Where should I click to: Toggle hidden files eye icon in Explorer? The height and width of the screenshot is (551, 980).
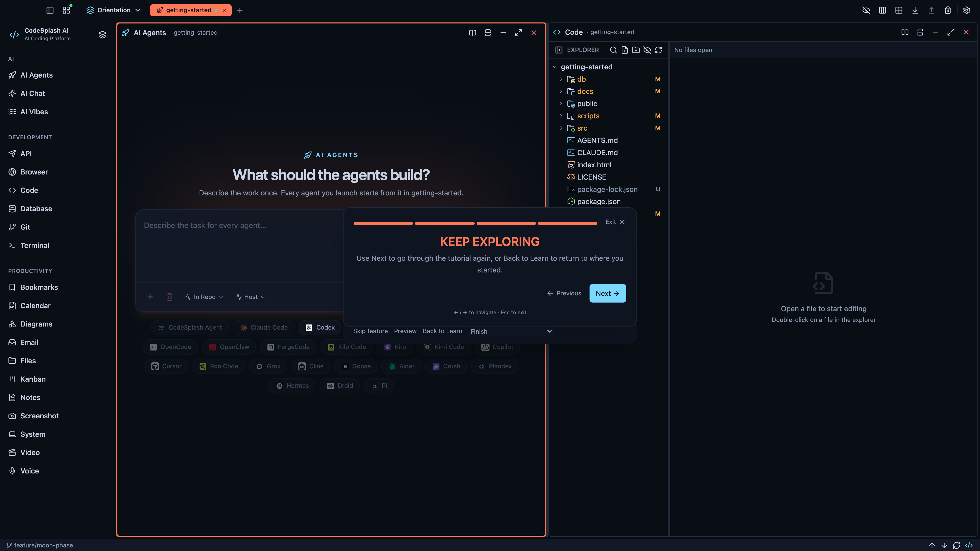647,50
